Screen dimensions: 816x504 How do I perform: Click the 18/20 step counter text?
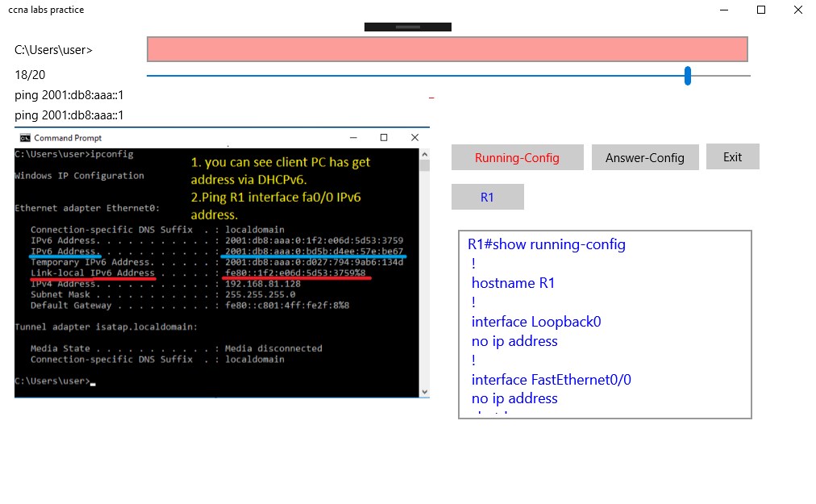30,75
